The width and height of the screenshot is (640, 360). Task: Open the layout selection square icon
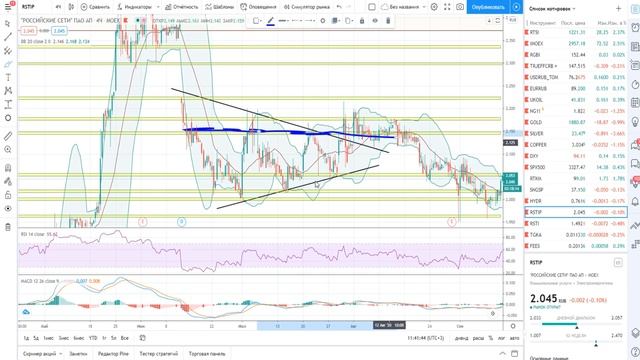point(372,7)
